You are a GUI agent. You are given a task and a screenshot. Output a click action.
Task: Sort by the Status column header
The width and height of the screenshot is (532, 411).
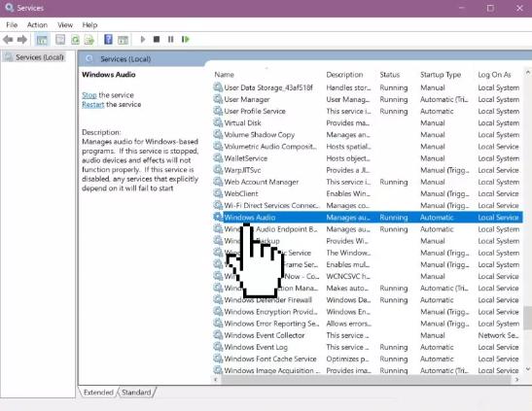click(389, 75)
